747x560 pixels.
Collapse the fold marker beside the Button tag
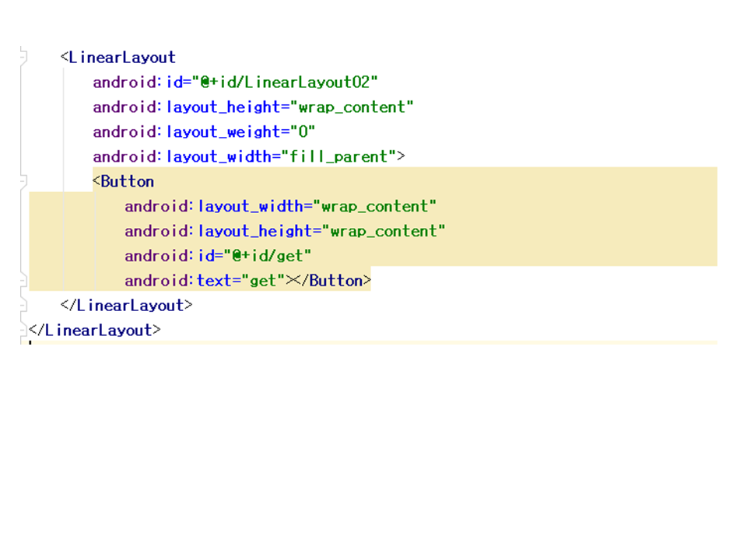pyautogui.click(x=25, y=182)
